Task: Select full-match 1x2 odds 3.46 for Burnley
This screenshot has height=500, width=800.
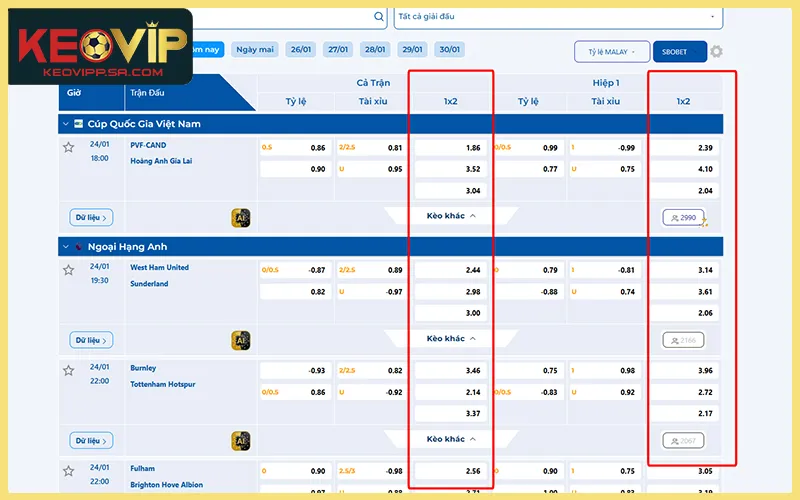Action: [x=451, y=370]
